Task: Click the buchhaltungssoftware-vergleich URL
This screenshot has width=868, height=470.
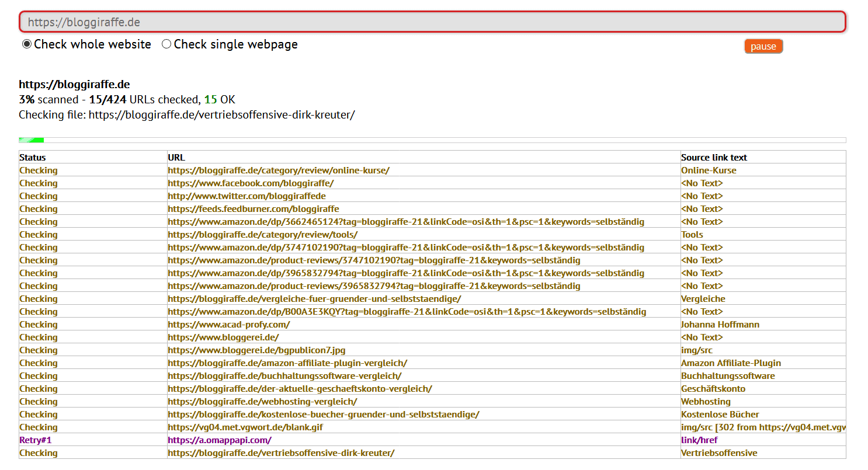Action: (284, 376)
